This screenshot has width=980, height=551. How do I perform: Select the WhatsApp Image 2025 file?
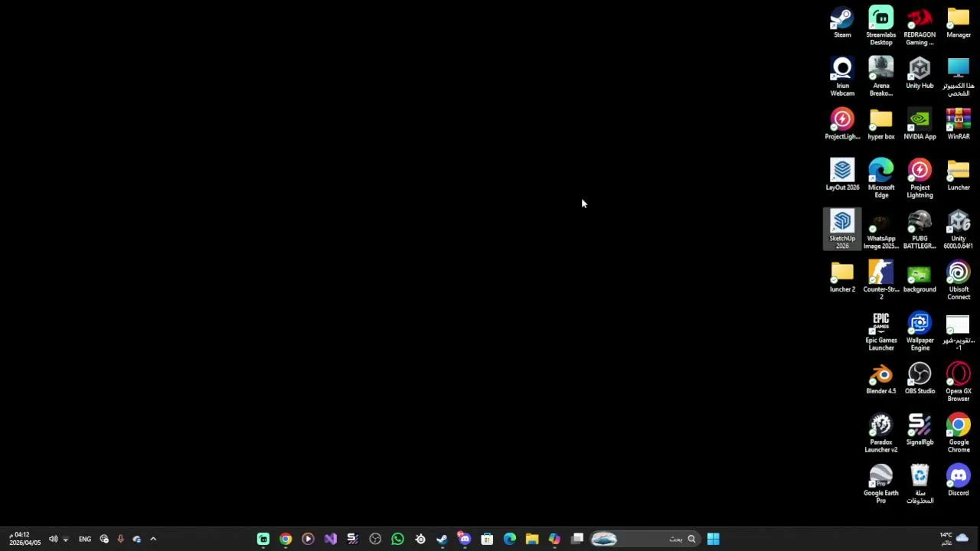coord(881,229)
